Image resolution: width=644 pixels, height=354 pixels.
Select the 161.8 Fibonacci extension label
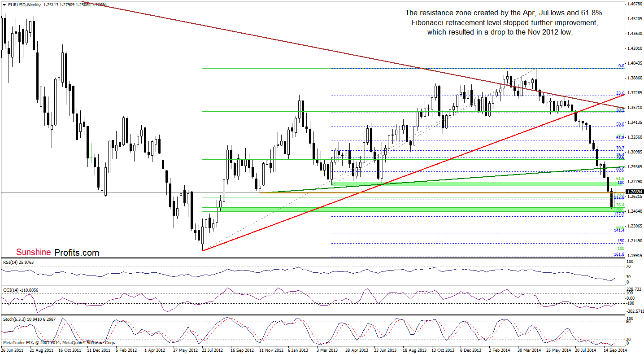click(x=619, y=254)
